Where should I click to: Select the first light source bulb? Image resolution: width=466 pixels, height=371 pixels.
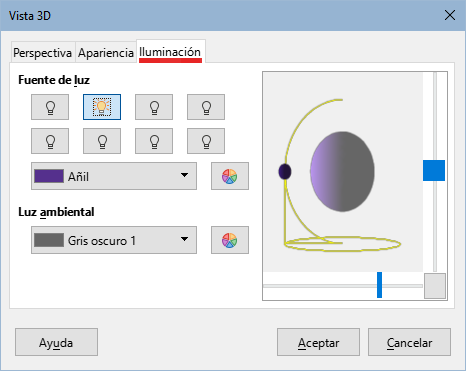[x=50, y=107]
